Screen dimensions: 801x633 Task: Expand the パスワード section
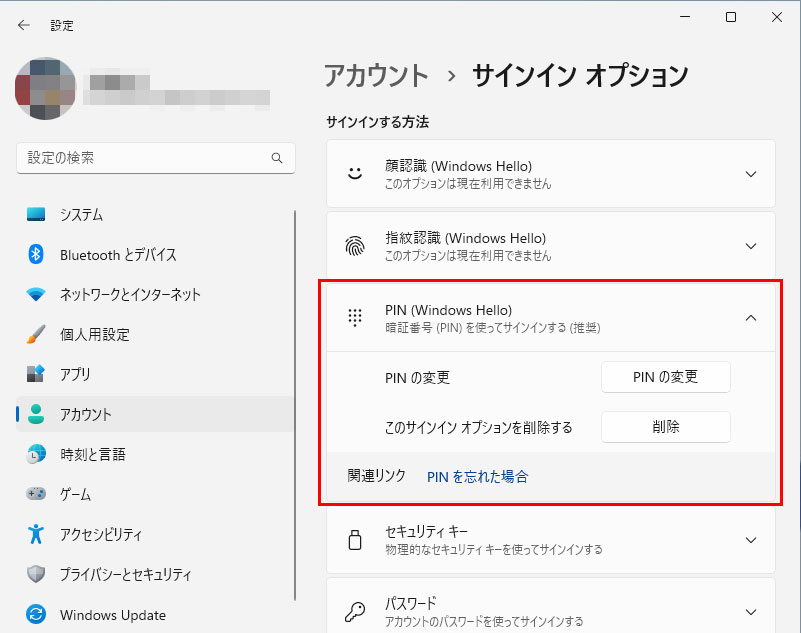pyautogui.click(x=750, y=612)
